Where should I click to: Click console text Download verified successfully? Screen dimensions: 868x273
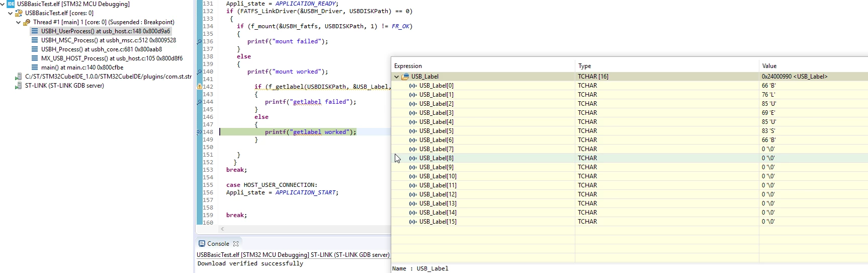(x=250, y=263)
